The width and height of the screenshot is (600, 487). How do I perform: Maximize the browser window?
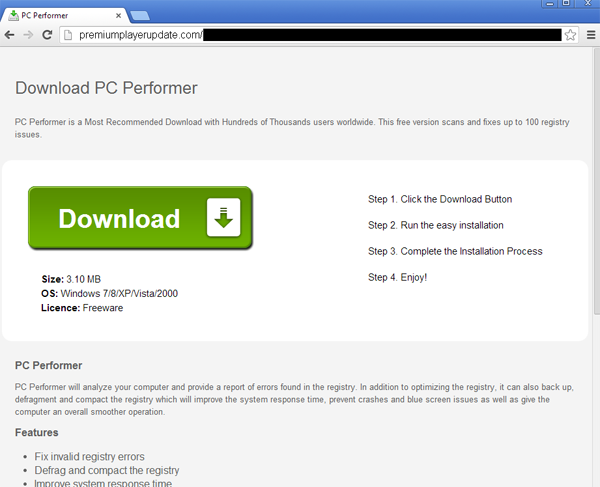566,3
